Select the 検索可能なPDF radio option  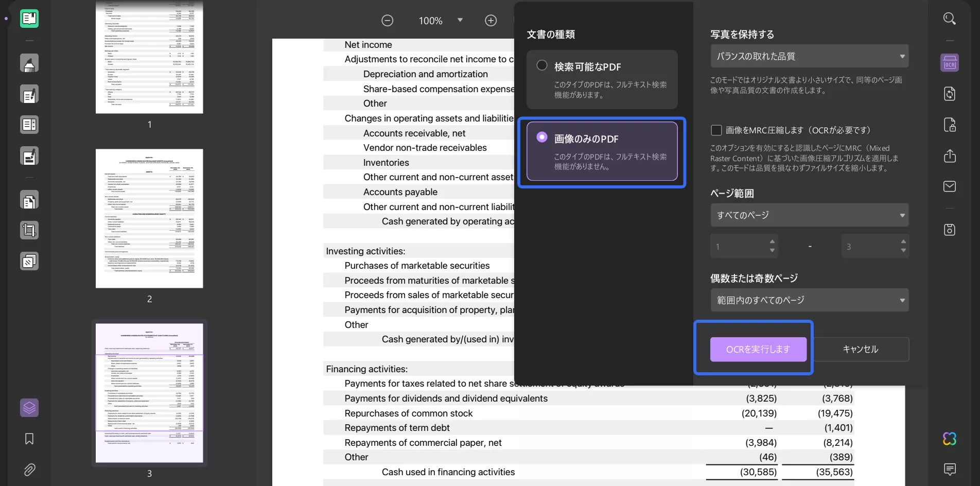(x=542, y=65)
